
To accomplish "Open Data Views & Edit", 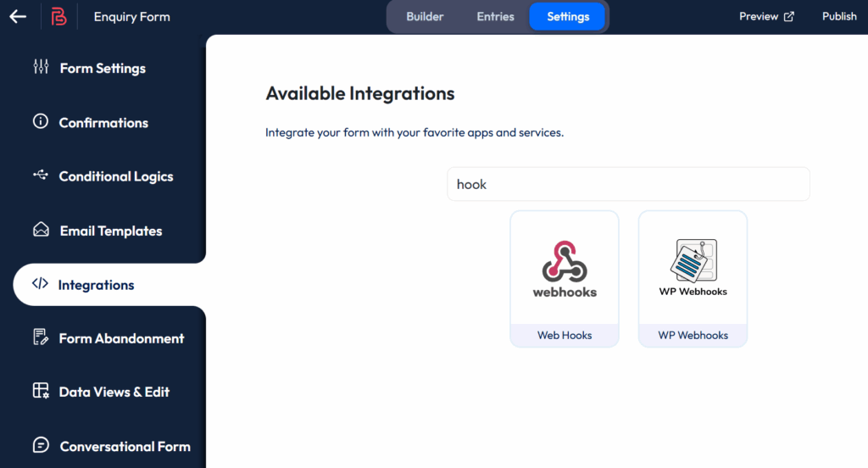I will [114, 392].
